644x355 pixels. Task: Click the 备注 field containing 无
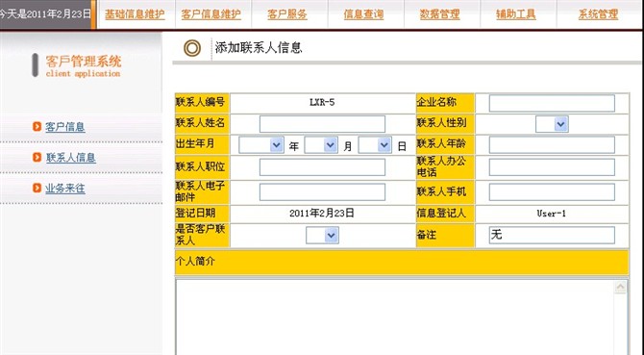pos(552,235)
